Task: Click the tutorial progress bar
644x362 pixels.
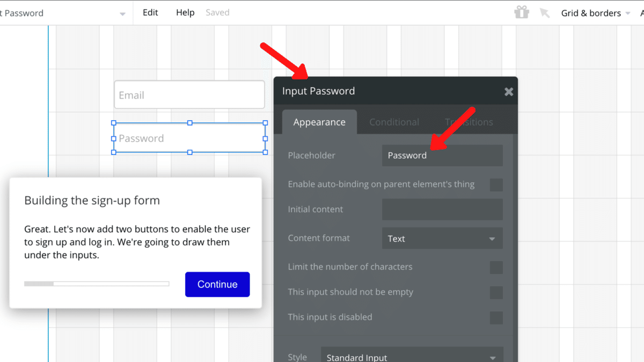Action: pyautogui.click(x=97, y=284)
